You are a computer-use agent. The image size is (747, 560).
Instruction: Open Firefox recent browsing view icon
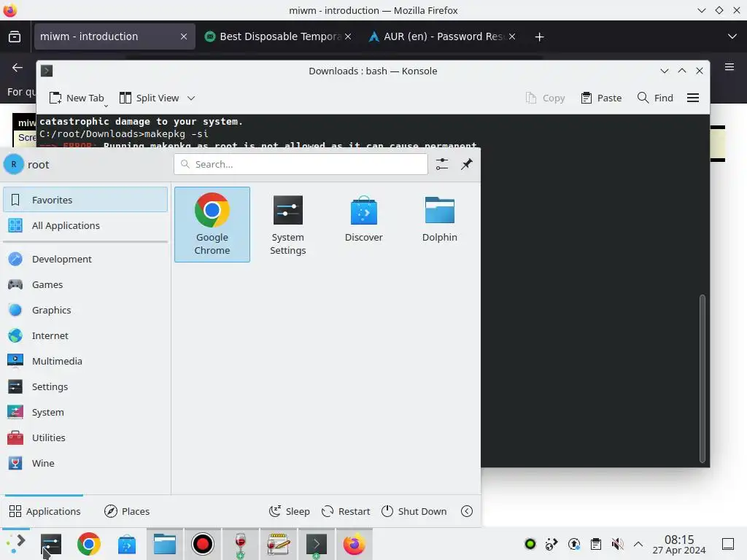click(15, 36)
